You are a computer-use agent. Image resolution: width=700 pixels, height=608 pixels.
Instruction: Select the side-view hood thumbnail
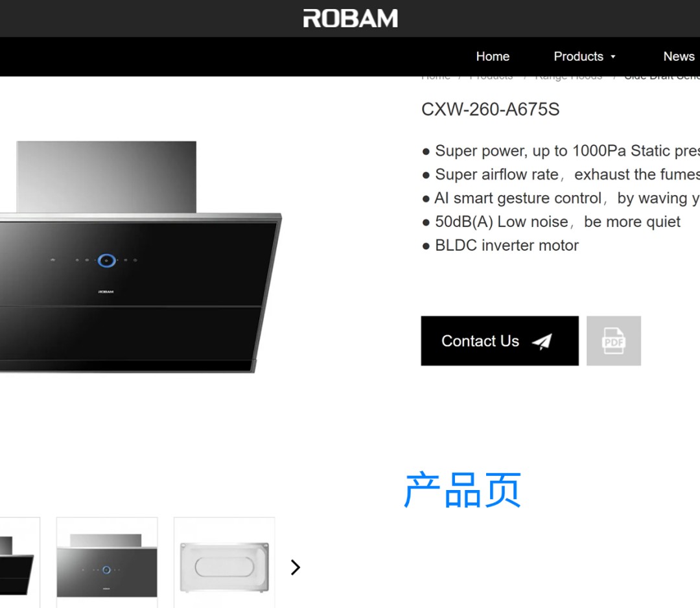[18, 563]
